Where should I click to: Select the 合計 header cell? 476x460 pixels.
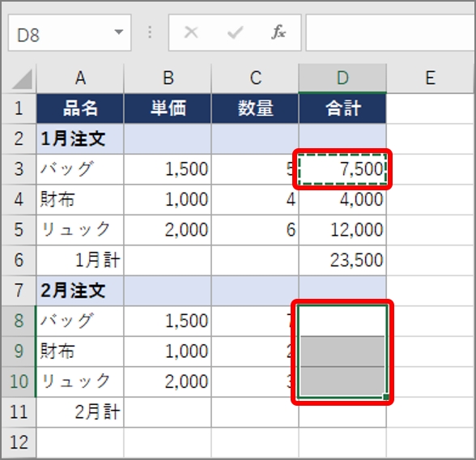[342, 109]
